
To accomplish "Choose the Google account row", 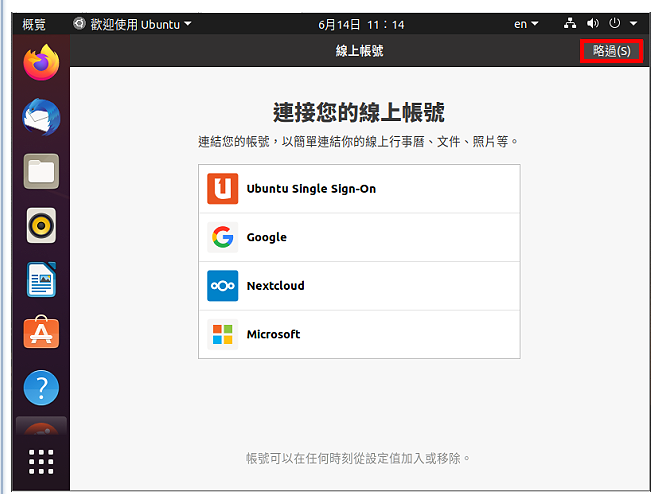I will (x=359, y=237).
